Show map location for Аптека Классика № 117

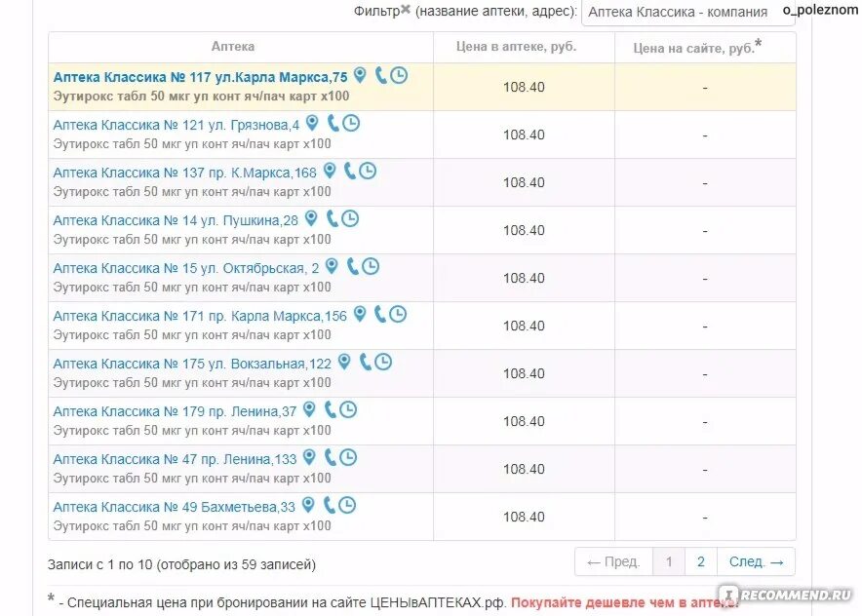[x=360, y=75]
